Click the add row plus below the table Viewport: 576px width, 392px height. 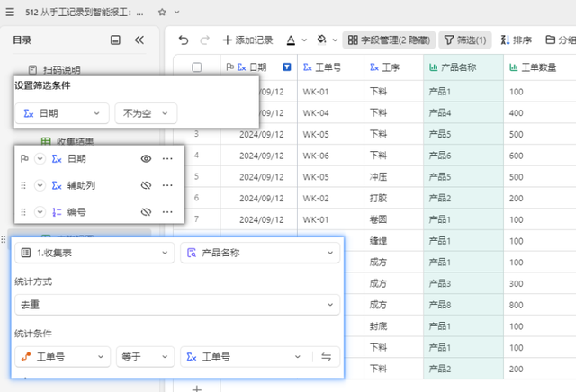point(197,388)
